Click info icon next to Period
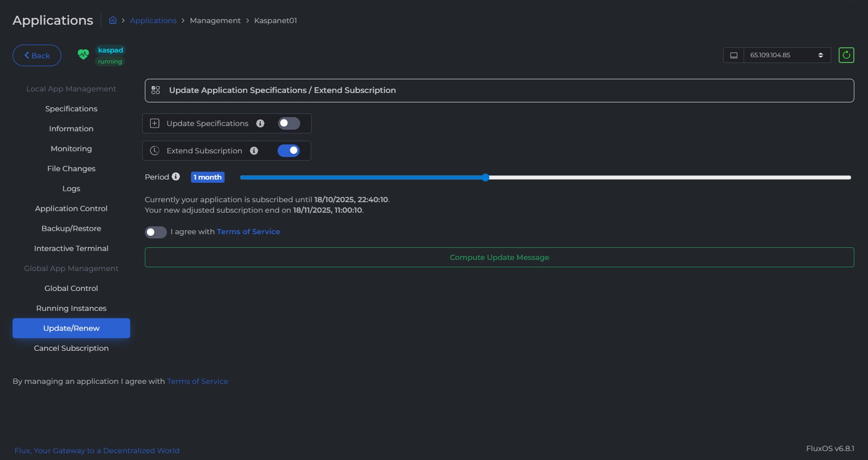 [x=176, y=177]
